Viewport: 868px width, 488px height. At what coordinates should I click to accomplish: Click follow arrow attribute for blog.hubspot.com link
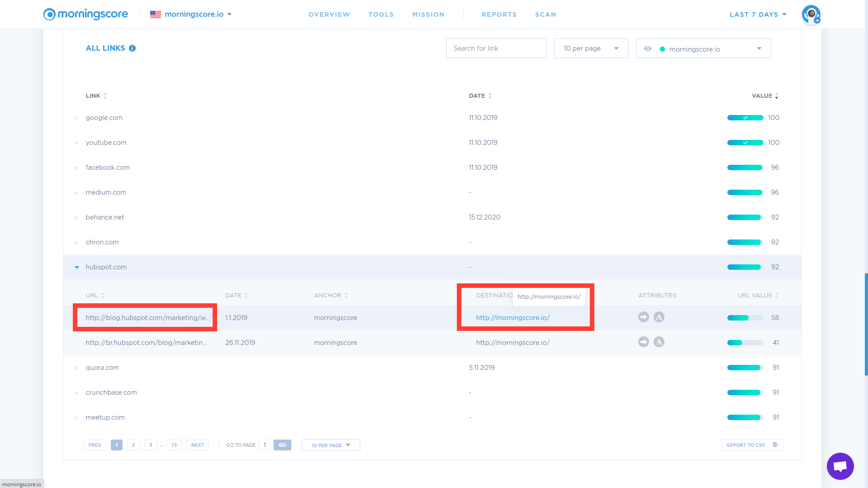point(644,317)
